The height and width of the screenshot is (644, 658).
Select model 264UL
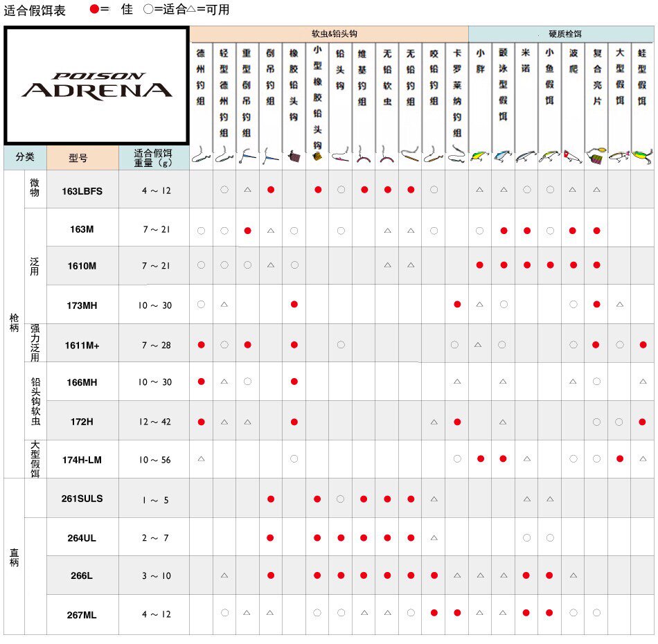click(x=82, y=538)
